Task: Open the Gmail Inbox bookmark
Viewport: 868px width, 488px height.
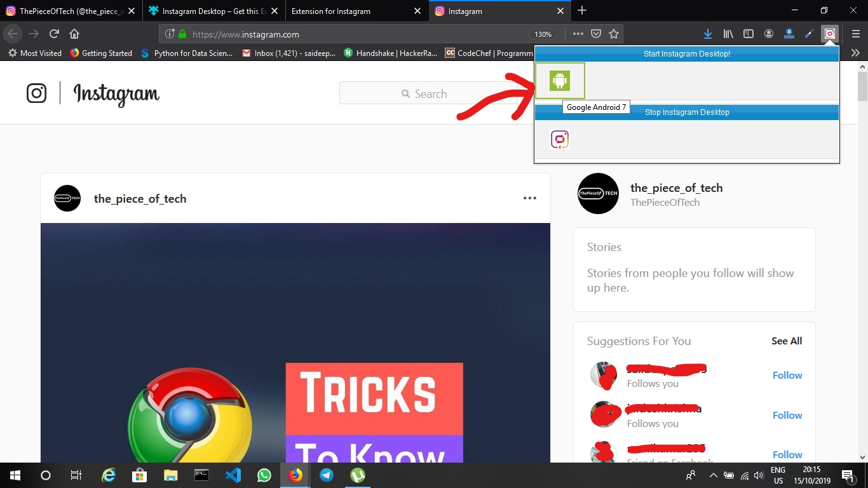Action: click(289, 53)
